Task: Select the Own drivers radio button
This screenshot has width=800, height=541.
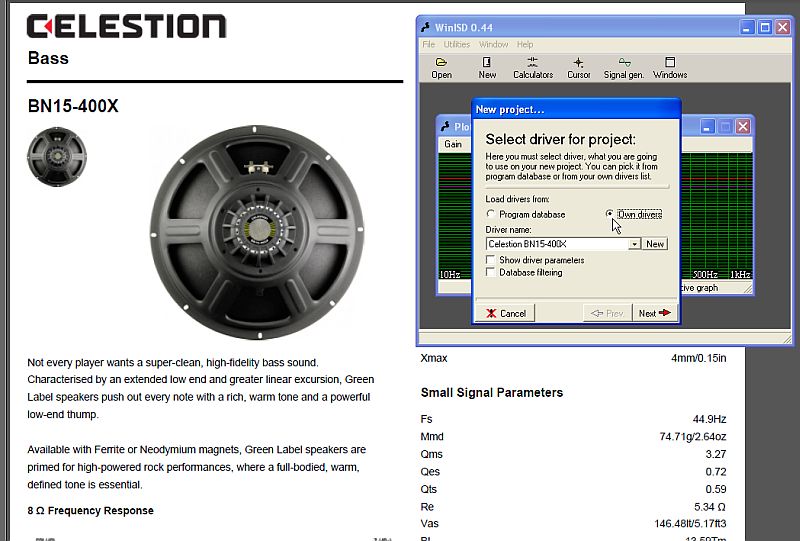Action: tap(610, 214)
